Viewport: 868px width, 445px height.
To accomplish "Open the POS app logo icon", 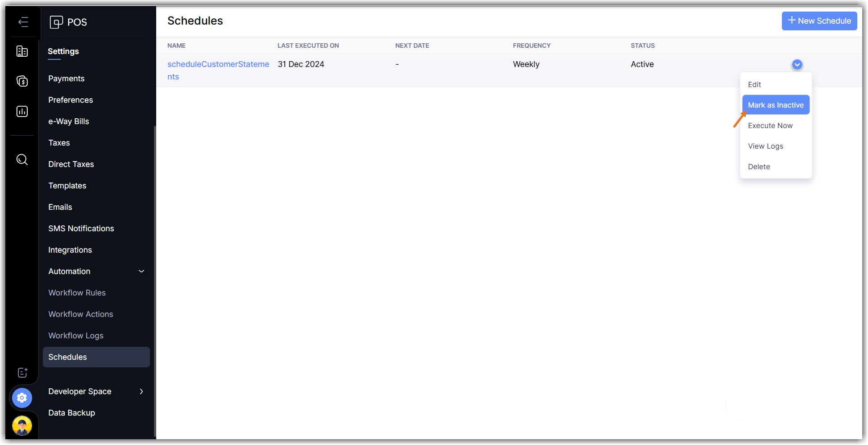I will click(x=56, y=22).
